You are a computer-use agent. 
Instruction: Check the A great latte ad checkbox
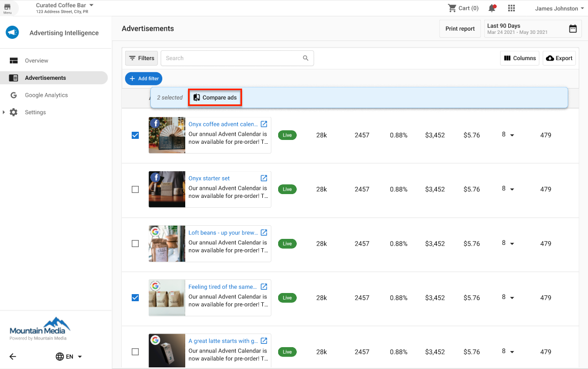point(135,352)
